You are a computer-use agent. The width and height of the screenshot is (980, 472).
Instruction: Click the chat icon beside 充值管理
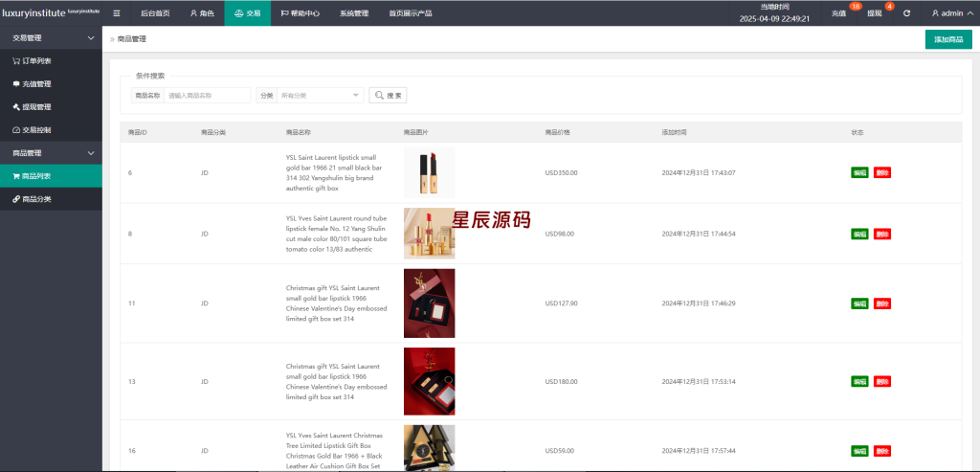[x=16, y=83]
